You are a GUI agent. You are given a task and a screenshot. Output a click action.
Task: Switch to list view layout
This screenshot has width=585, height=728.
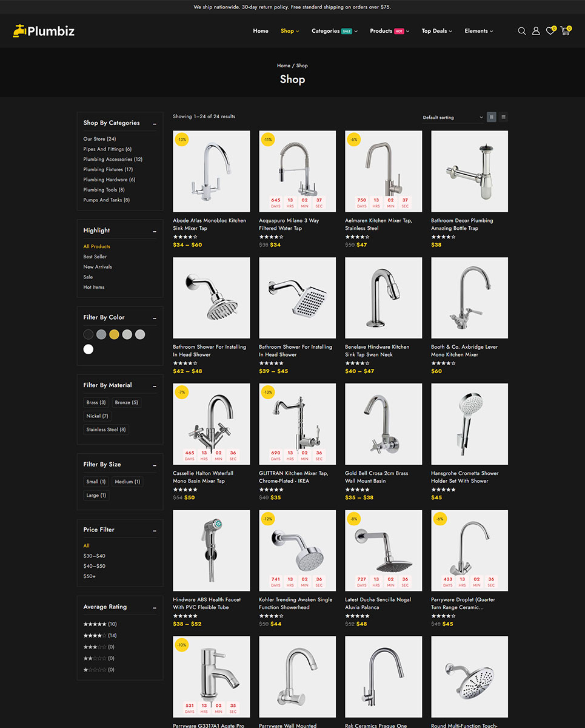(x=503, y=117)
